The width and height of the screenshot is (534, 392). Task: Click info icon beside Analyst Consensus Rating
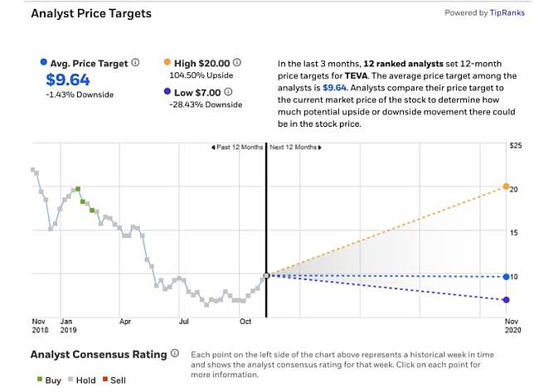coord(174,354)
